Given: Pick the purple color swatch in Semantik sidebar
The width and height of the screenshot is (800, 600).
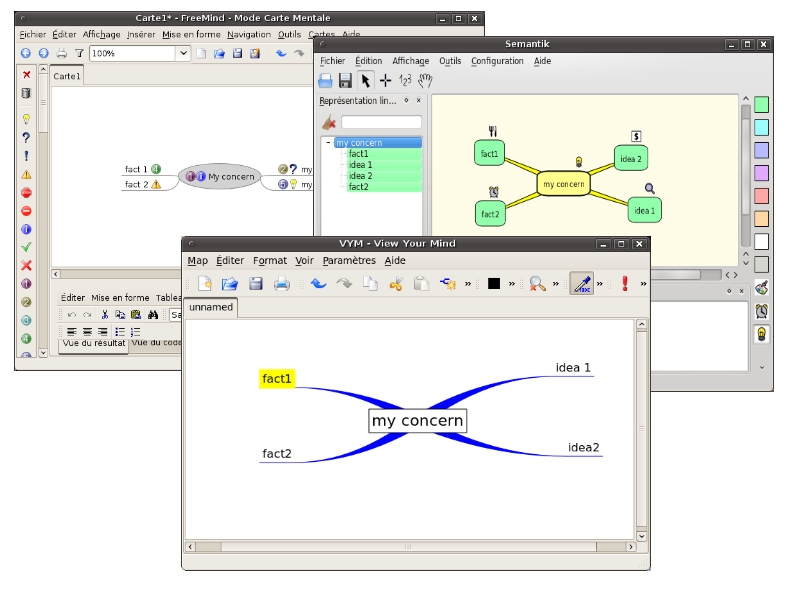Looking at the screenshot, I should [x=761, y=173].
